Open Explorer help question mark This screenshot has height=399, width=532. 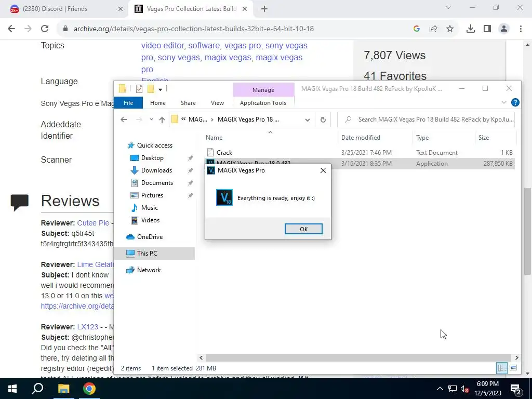click(x=515, y=102)
